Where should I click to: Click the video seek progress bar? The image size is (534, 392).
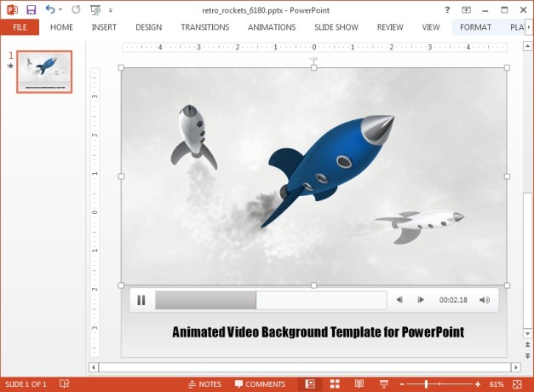[271, 300]
